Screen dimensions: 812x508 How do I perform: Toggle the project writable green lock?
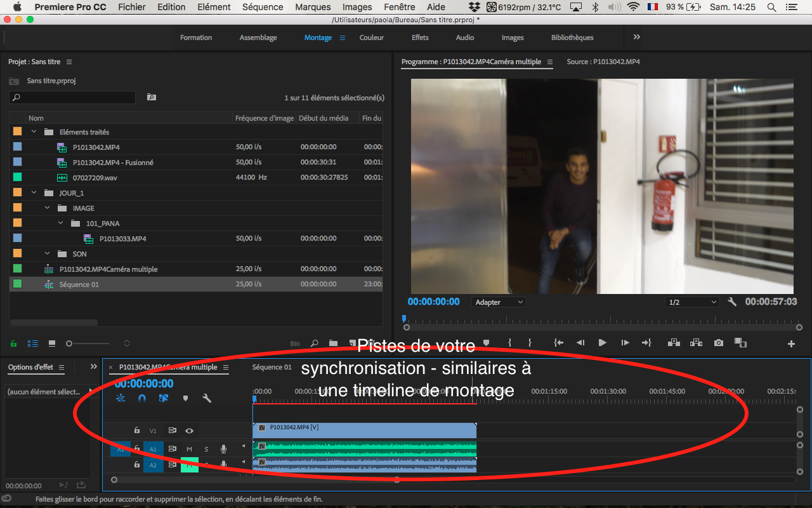[x=13, y=344]
